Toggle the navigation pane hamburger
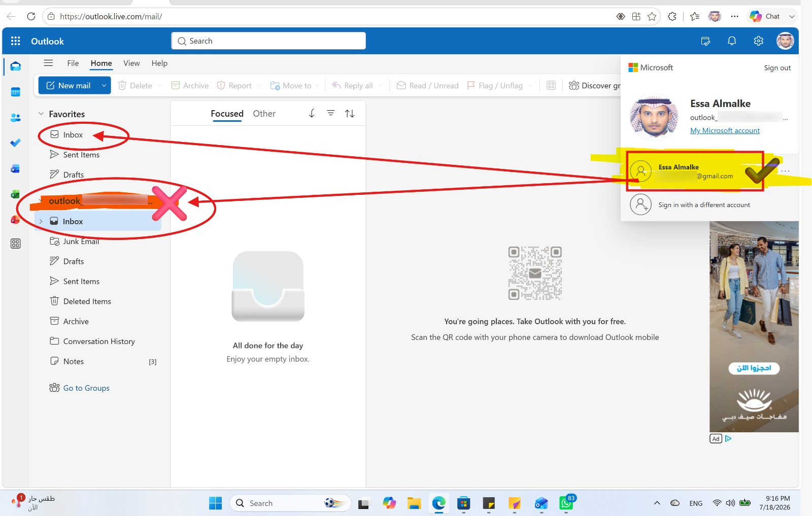The width and height of the screenshot is (812, 516). [x=48, y=63]
